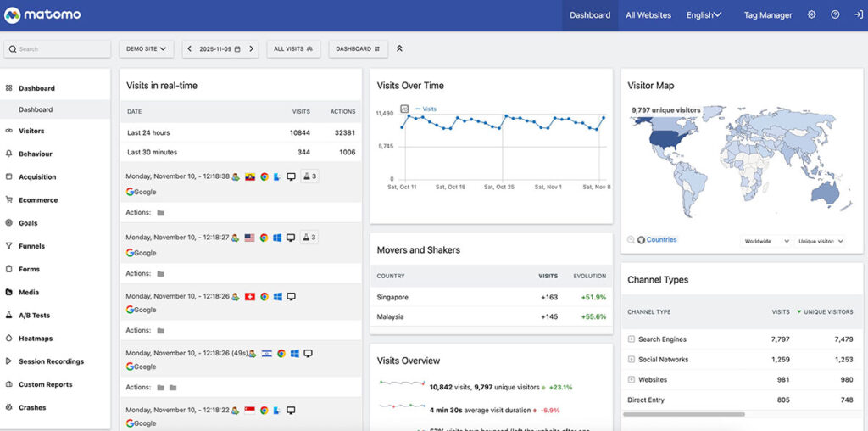Click the Israel flag in 12:18:26 (49s) visit
Viewport: 868px width, 431px height.
pos(266,354)
